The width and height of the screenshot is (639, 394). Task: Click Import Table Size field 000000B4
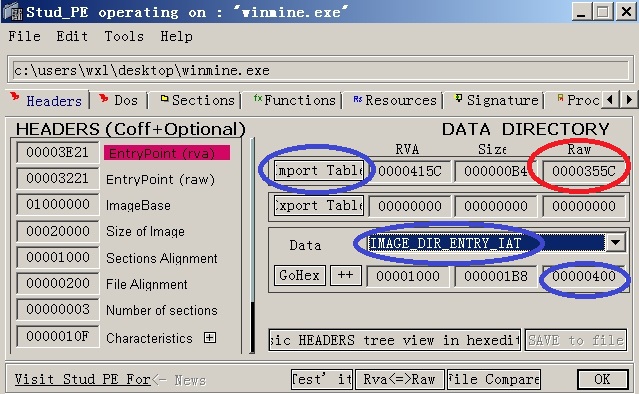[x=496, y=171]
